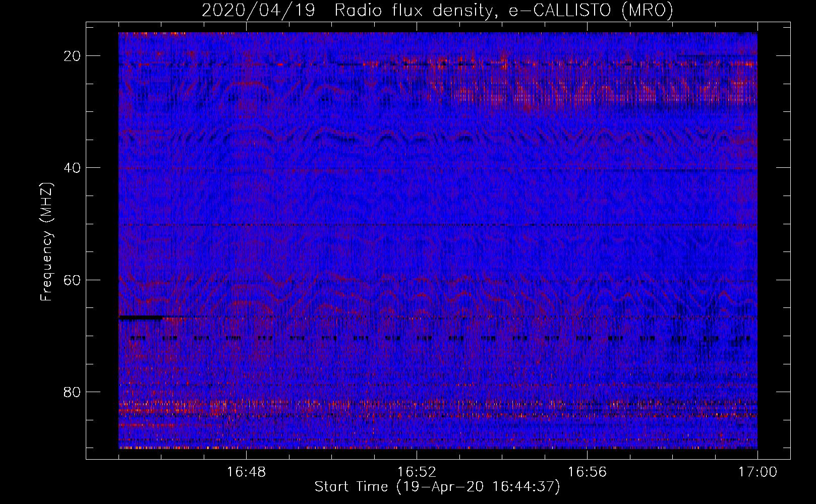Click the "16:48" time tick label

coord(247,472)
